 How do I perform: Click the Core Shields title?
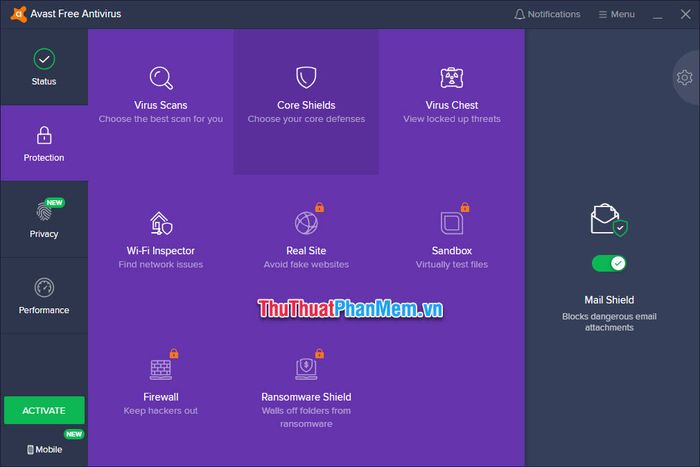pyautogui.click(x=306, y=105)
